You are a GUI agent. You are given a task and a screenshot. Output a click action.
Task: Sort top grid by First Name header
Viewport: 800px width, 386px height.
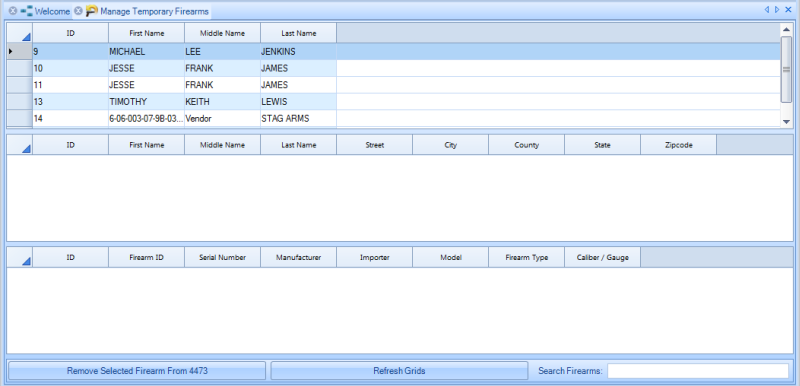tap(146, 33)
